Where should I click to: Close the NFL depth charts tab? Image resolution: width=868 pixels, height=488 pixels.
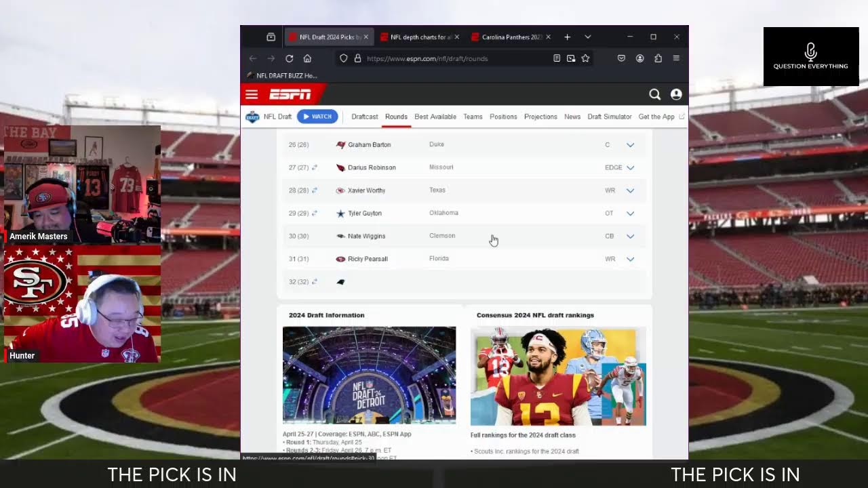point(456,37)
